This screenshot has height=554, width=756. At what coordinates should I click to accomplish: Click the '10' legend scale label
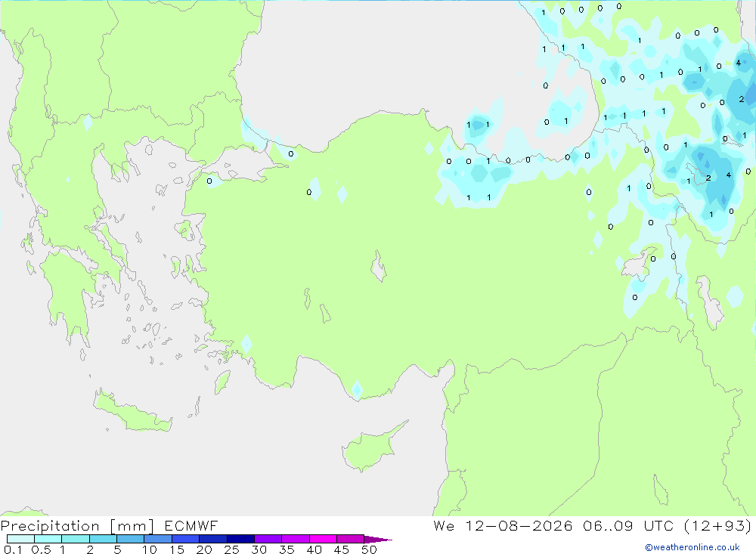point(150,549)
